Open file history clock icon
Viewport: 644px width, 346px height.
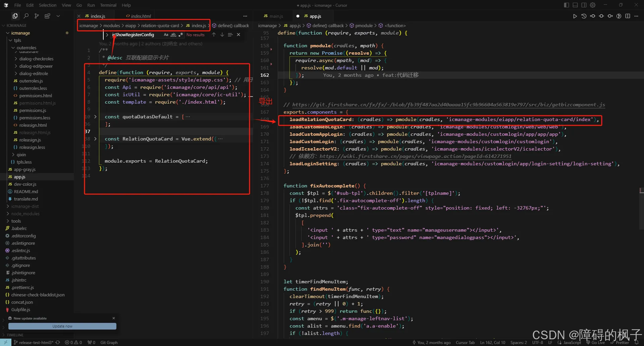(x=584, y=16)
